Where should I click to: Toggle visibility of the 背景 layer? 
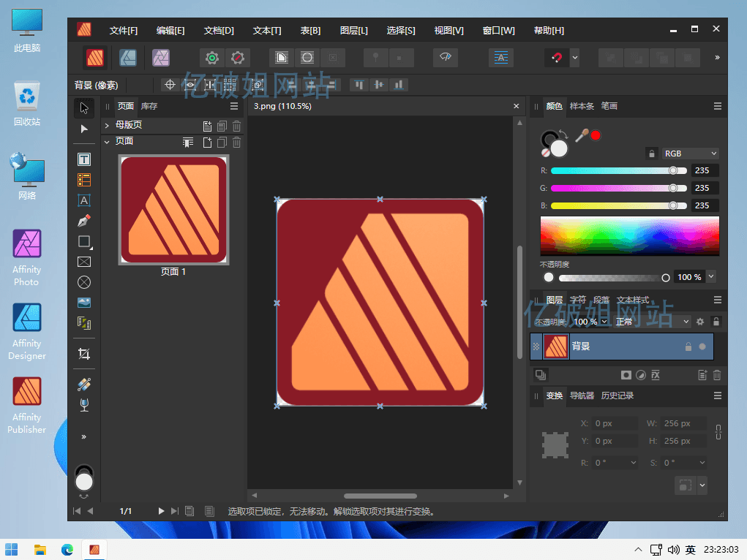click(x=703, y=347)
